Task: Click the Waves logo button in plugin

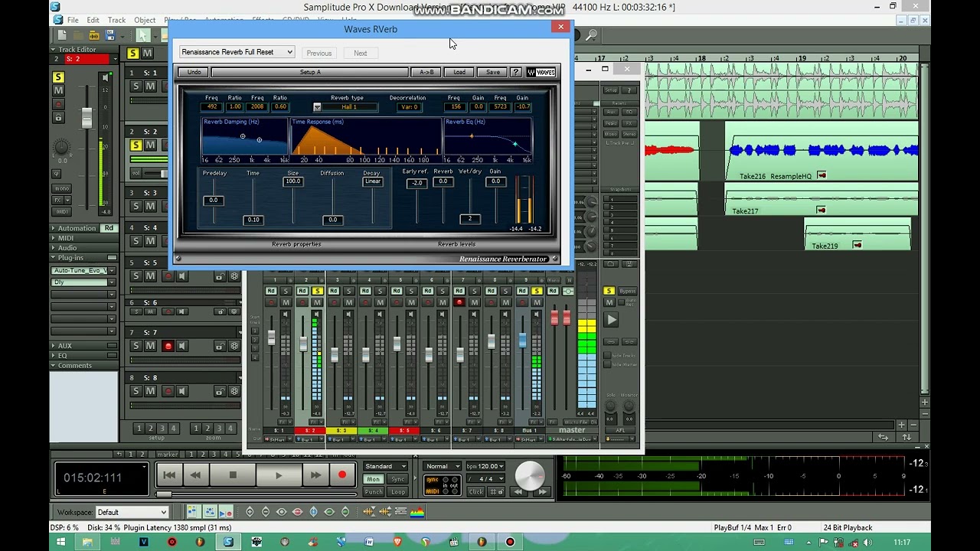Action: 541,72
